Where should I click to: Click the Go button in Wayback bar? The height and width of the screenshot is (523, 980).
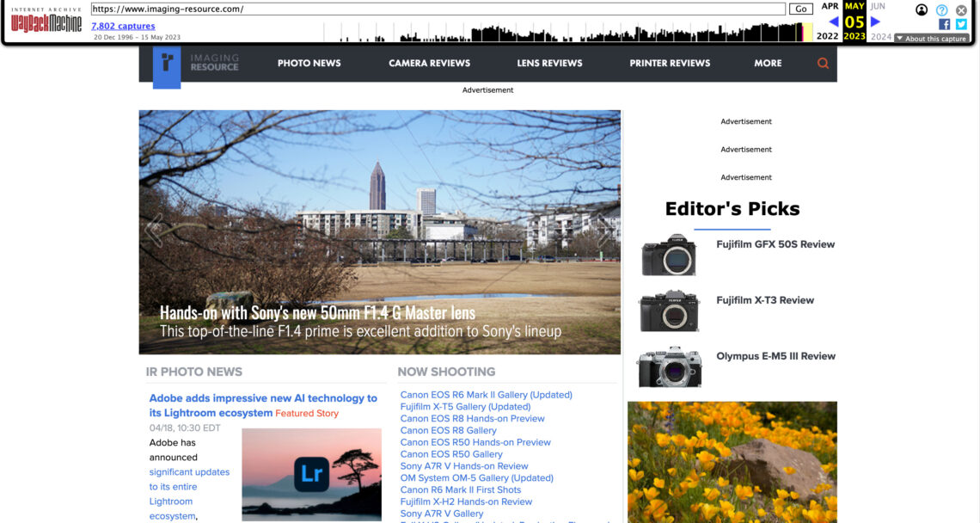(x=800, y=9)
